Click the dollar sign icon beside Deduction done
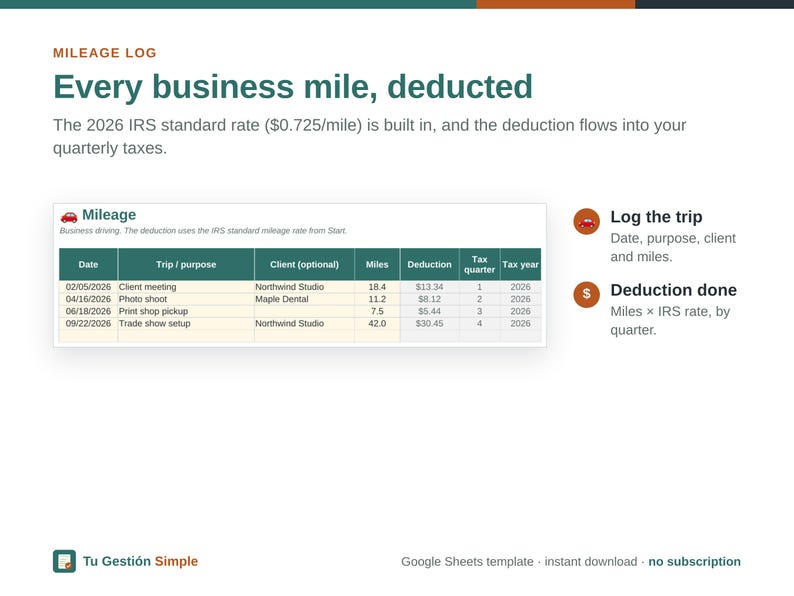 pyautogui.click(x=586, y=294)
